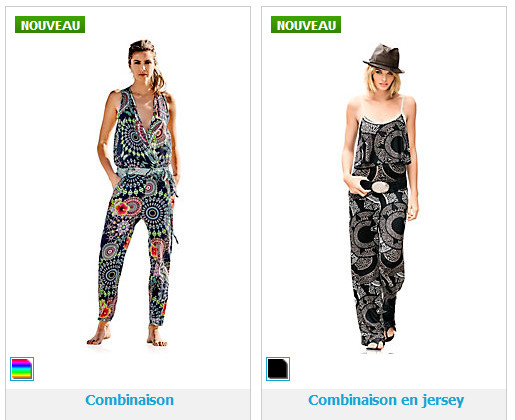Select the multicolor rainbow color swatch
Screen dimensions: 515x420
[22, 369]
